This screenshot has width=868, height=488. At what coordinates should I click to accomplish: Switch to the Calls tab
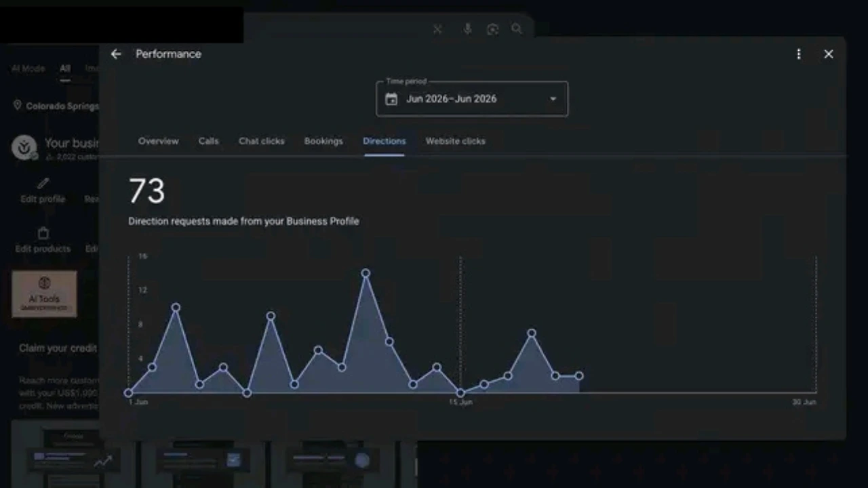pyautogui.click(x=209, y=141)
